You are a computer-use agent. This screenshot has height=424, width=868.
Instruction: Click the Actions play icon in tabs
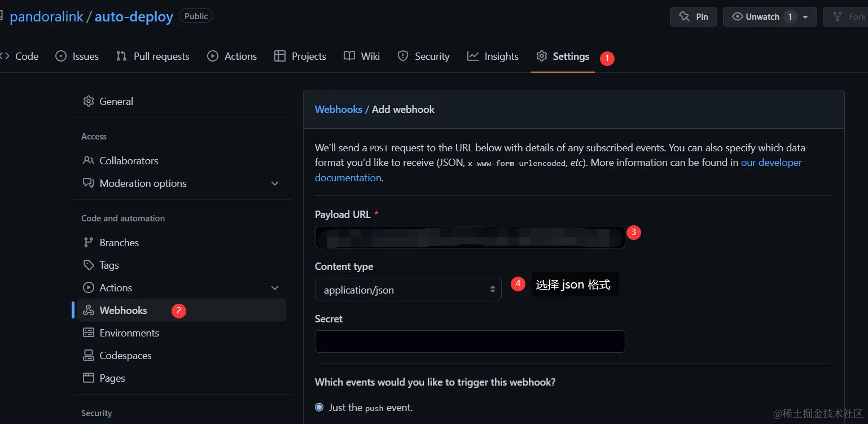click(213, 56)
